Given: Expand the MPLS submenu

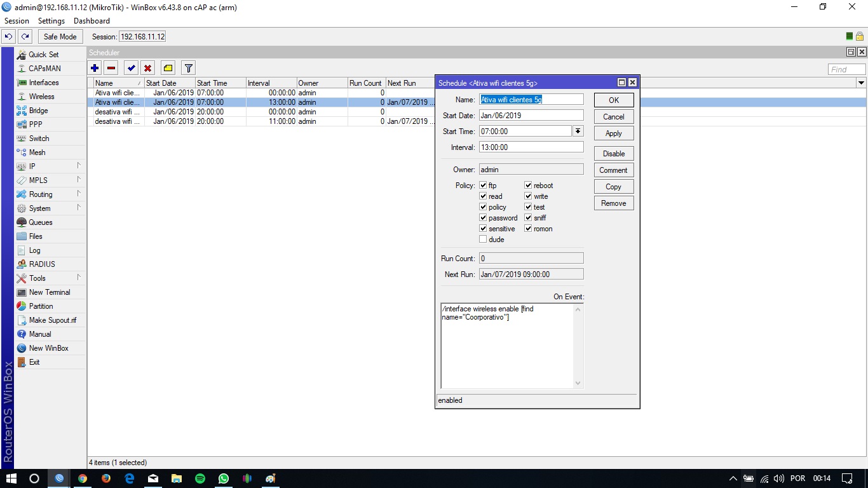Looking at the screenshot, I should [50, 180].
